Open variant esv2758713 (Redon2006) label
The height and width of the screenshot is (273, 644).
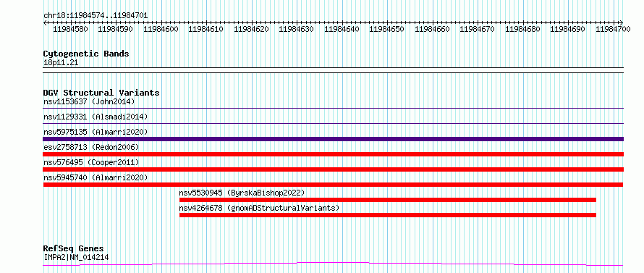coord(91,147)
